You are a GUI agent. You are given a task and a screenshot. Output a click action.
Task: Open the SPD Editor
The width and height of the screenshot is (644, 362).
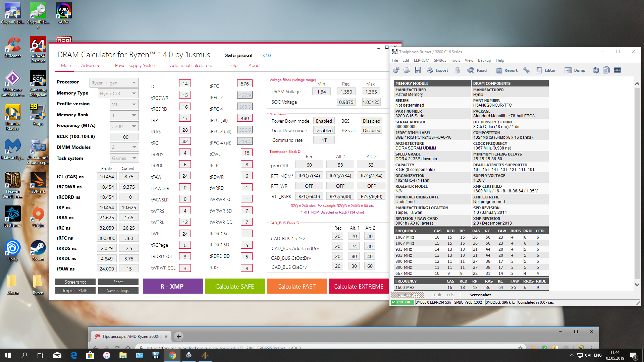click(546, 70)
